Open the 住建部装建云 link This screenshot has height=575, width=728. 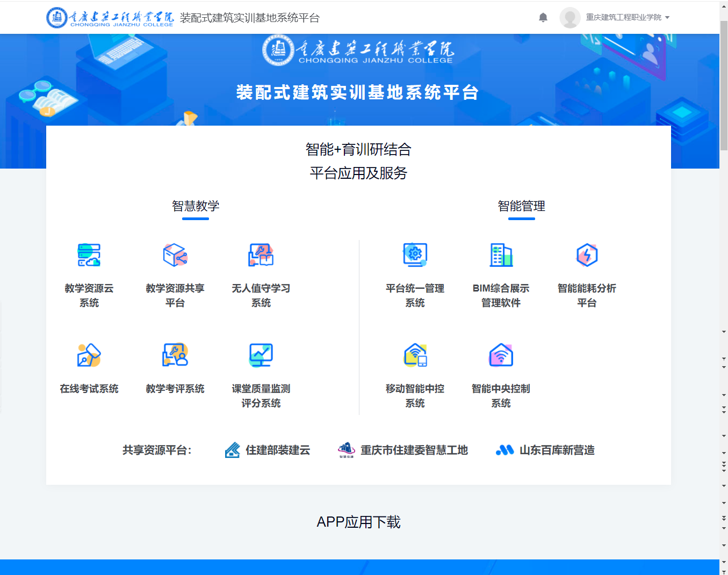click(x=268, y=450)
